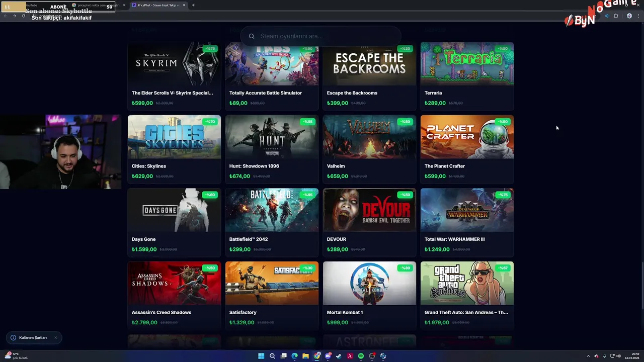644x362 pixels.
Task: Click the ₺2.799,00 Assassin's Creed price
Action: (144, 323)
